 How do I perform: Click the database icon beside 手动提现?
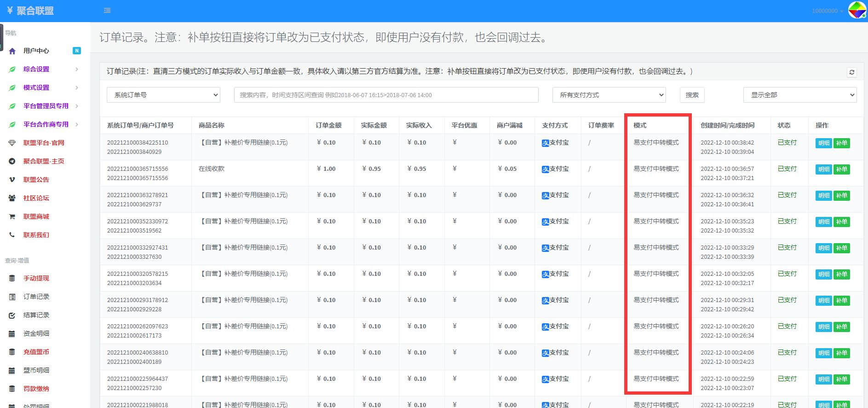pos(12,279)
